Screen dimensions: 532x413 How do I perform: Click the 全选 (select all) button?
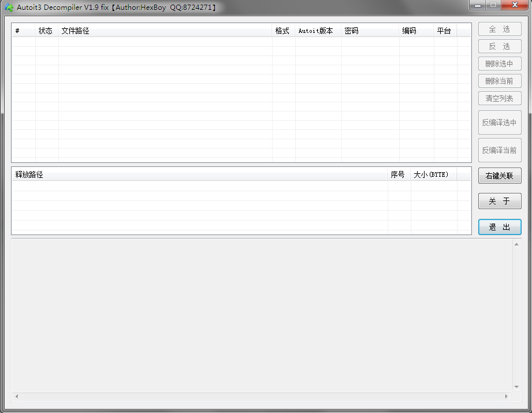coord(500,29)
